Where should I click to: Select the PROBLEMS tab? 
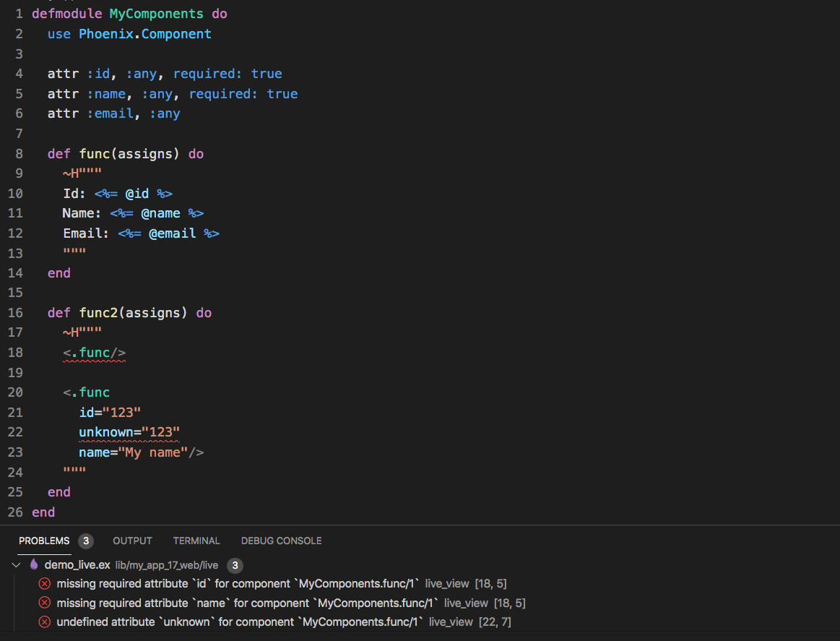(x=46, y=541)
